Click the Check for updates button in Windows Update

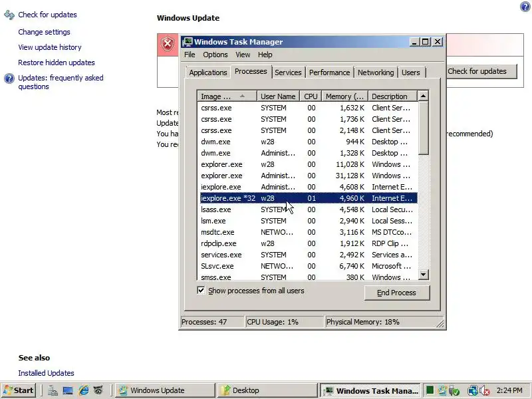point(481,71)
